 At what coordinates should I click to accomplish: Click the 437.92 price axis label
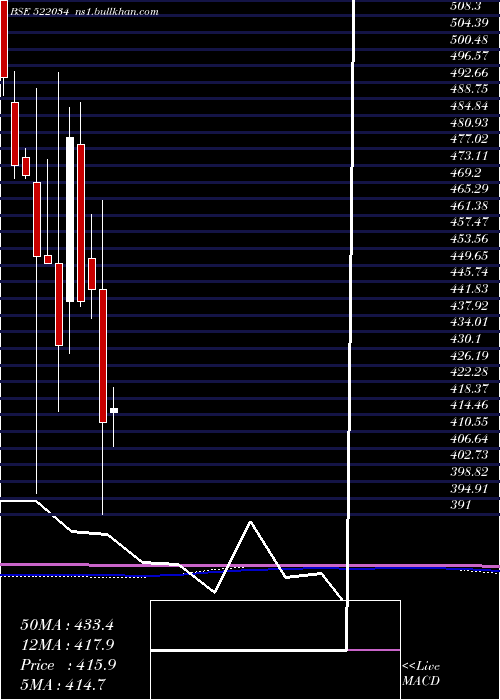(469, 305)
